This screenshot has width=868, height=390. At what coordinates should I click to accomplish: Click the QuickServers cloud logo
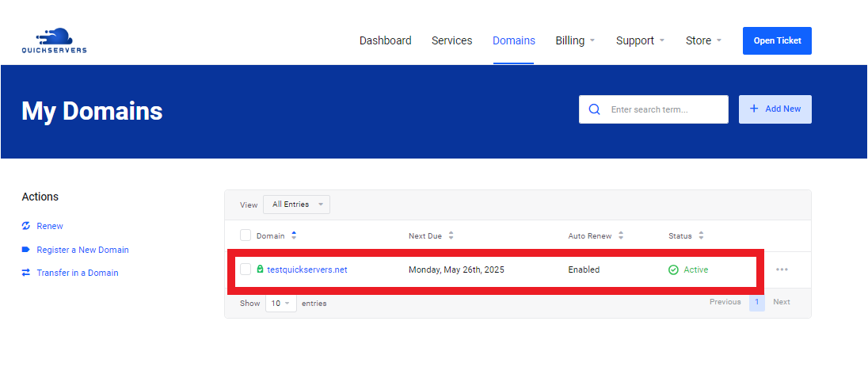coord(54,40)
